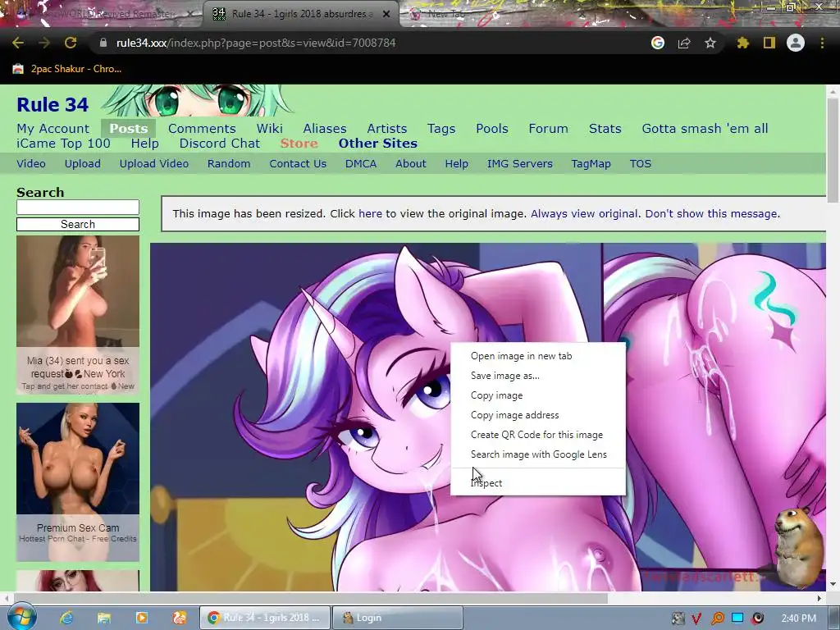
Task: Click the magnifier tray icon
Action: [717, 619]
